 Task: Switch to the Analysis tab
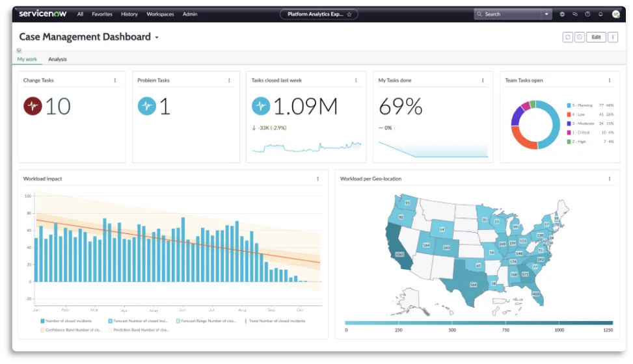(57, 59)
